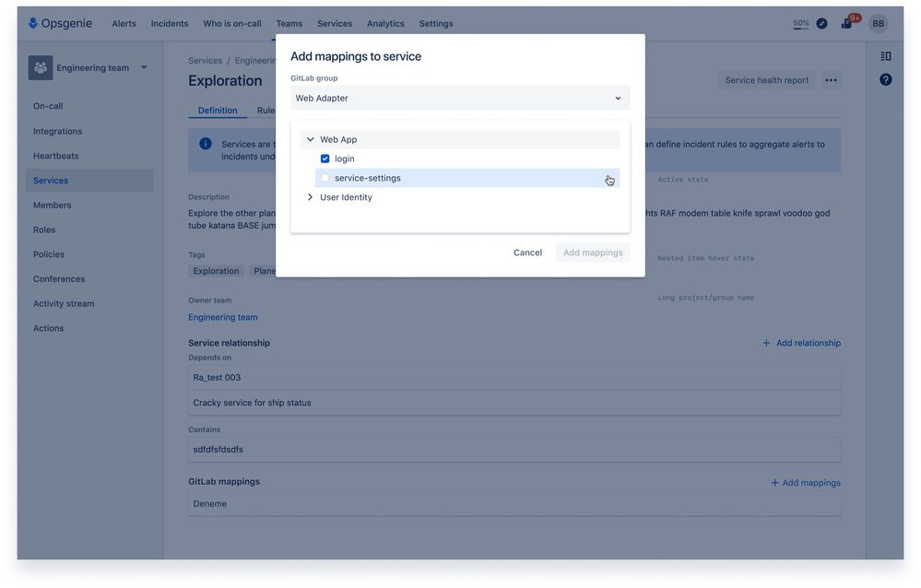The width and height of the screenshot is (921, 588).
Task: Open the BB user avatar menu
Action: pyautogui.click(x=878, y=23)
